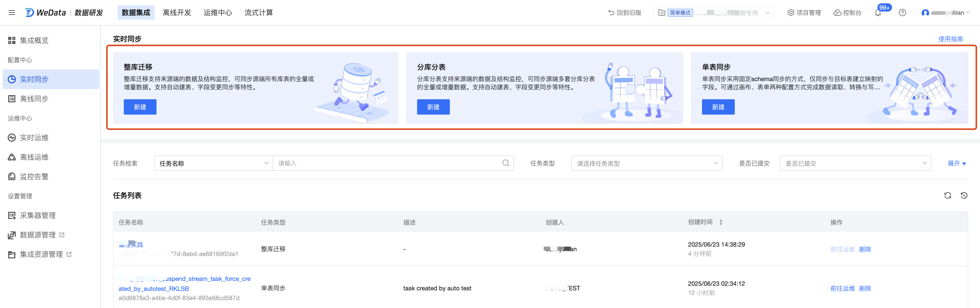Open task list history clock icon

(964, 195)
